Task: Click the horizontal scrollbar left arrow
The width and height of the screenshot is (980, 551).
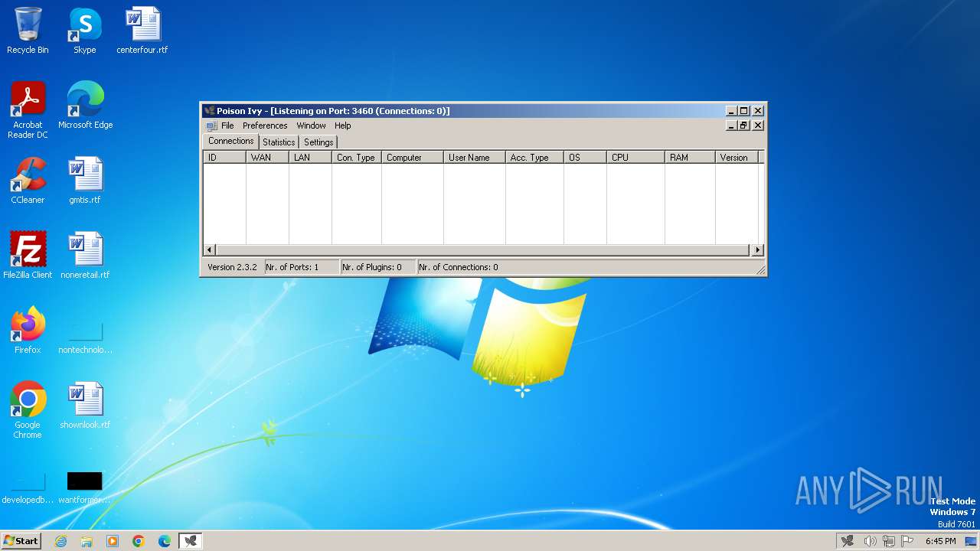Action: pos(209,250)
